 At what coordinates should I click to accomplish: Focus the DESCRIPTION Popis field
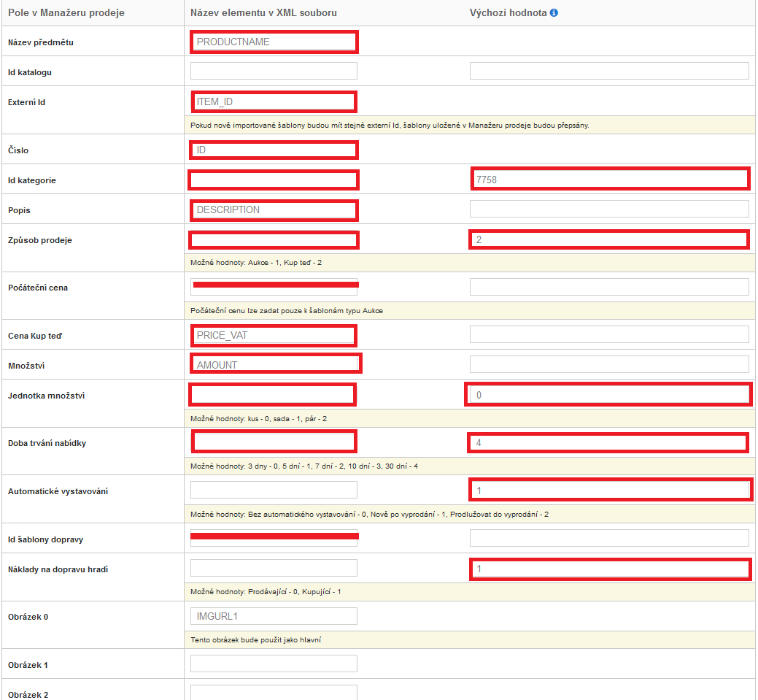pos(274,209)
